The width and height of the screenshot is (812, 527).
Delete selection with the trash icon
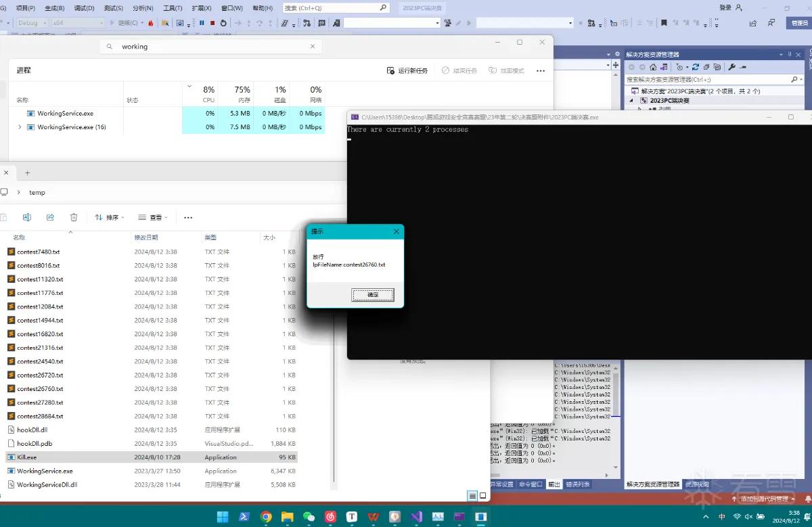click(x=74, y=217)
